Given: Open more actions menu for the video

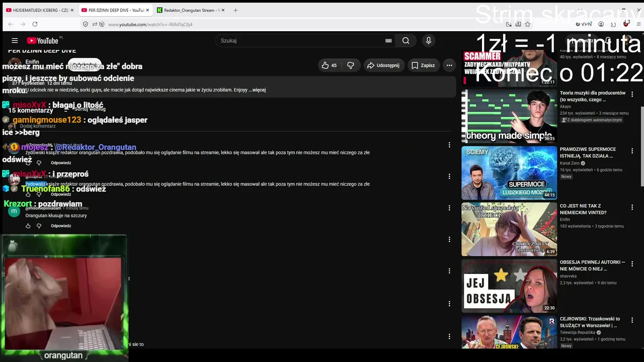Looking at the screenshot, I should point(449,65).
